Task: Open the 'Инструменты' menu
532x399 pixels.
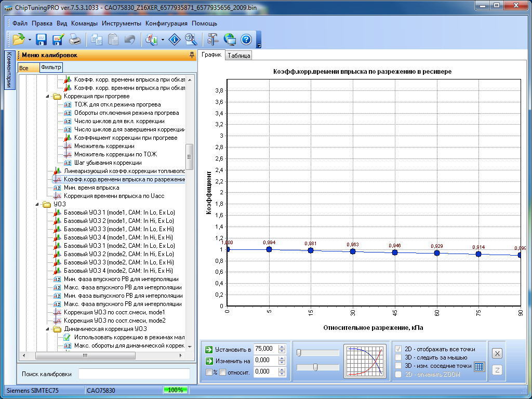Action: (121, 23)
